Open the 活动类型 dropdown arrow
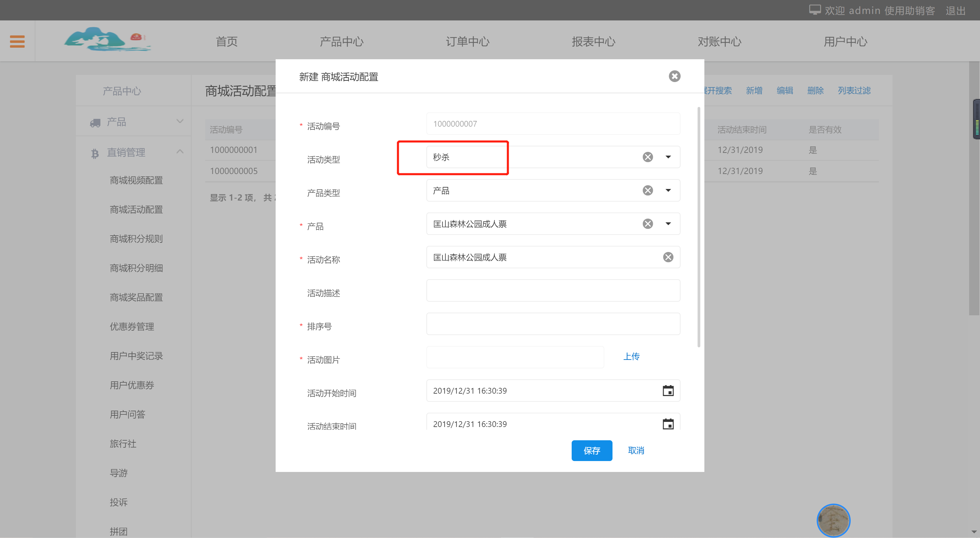980x538 pixels. click(668, 157)
